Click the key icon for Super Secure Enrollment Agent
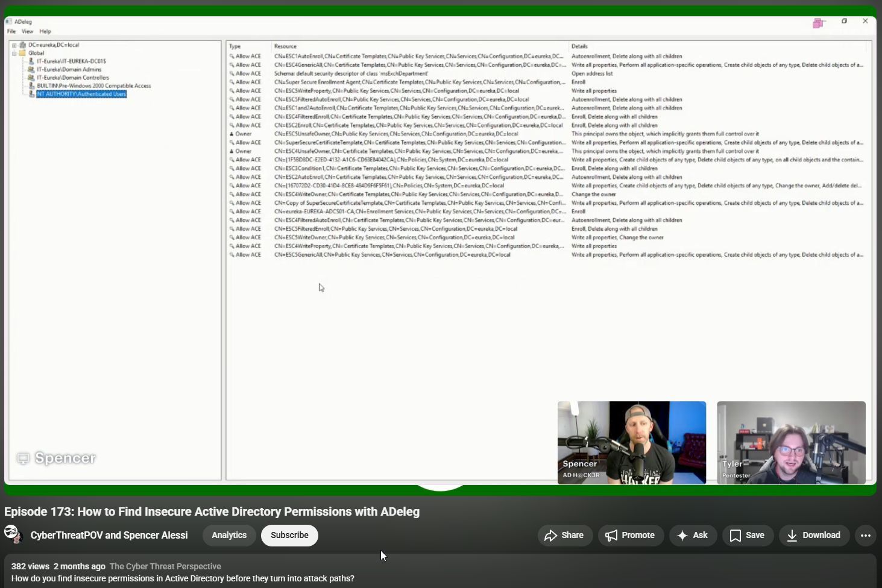The height and width of the screenshot is (588, 882). (232, 82)
